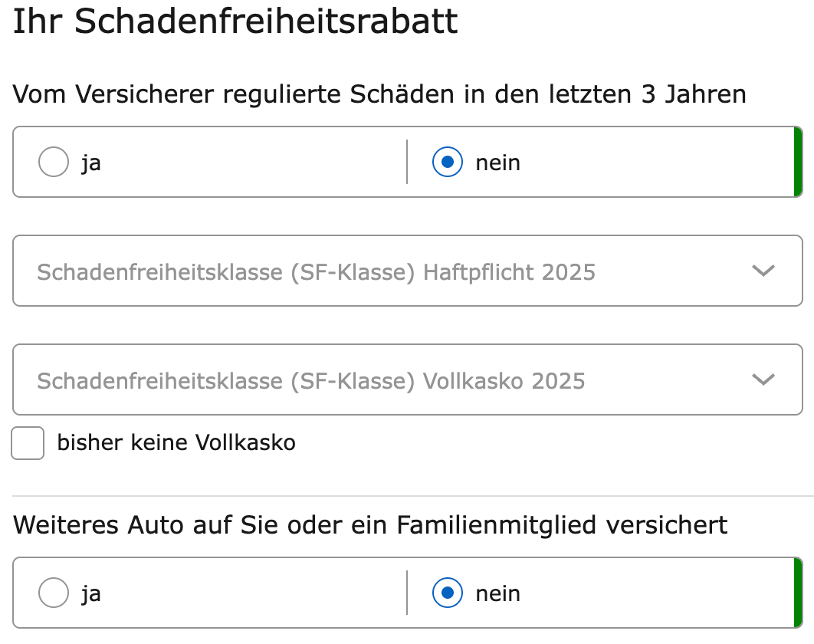Click the 'nein' text in the last answer row
Viewport: 814px width, 644px height.
(497, 593)
